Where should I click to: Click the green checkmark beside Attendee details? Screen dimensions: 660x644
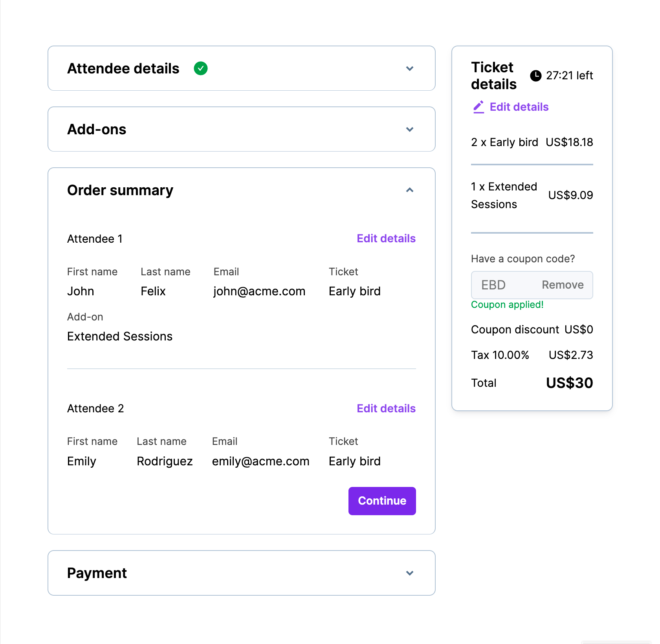coord(201,68)
